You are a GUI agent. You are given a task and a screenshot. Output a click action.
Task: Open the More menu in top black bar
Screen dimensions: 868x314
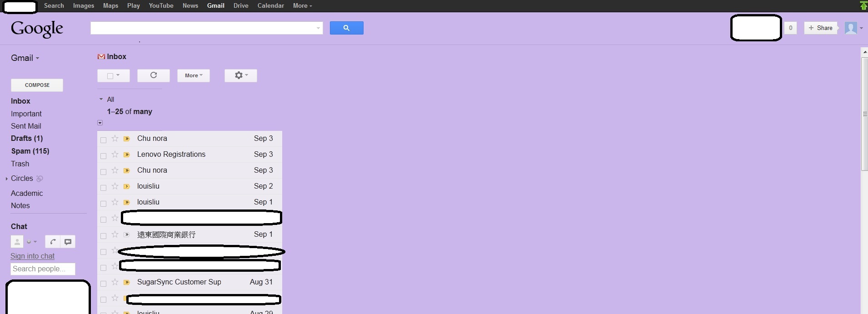point(303,5)
